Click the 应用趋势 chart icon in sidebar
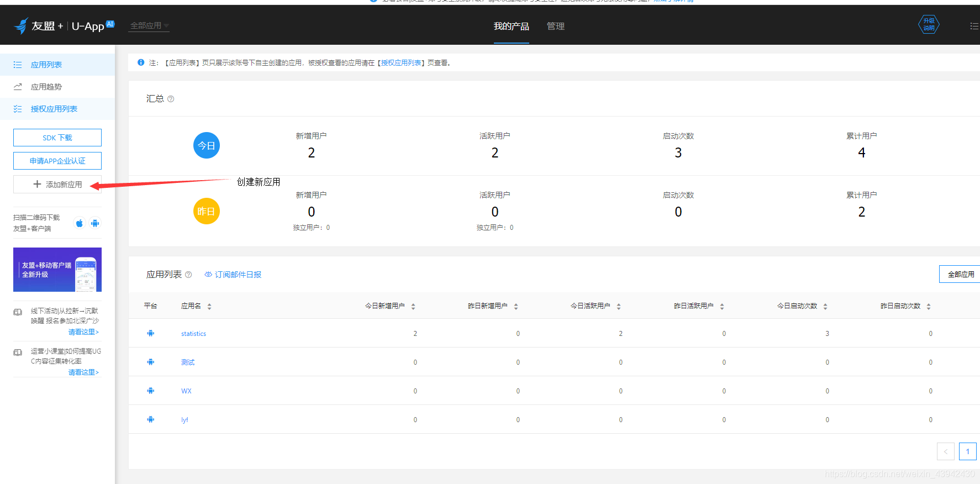The image size is (980, 484). point(18,87)
